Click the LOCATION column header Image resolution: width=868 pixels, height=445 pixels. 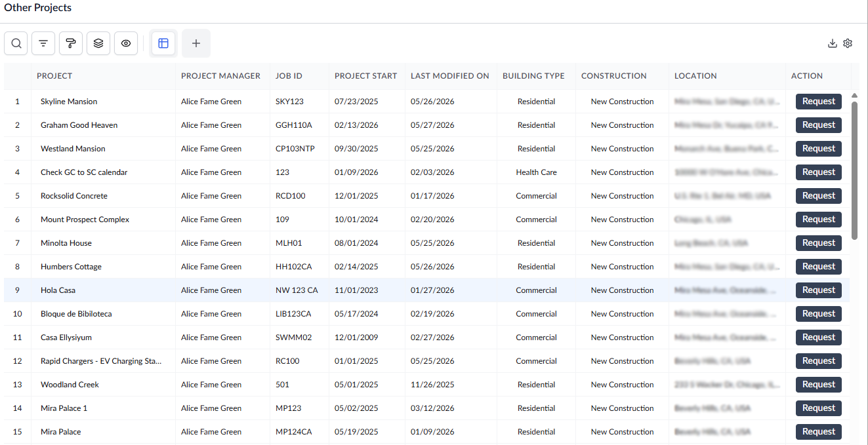(x=695, y=76)
